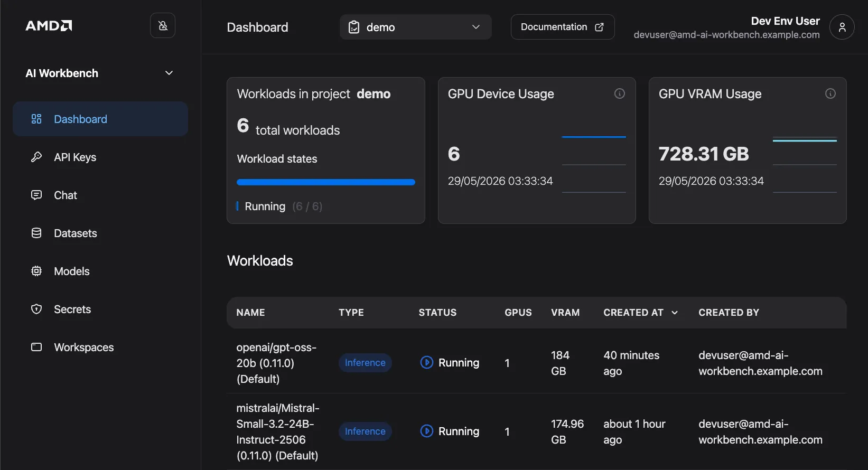Open Chat in the sidebar
The image size is (868, 470).
[100, 195]
